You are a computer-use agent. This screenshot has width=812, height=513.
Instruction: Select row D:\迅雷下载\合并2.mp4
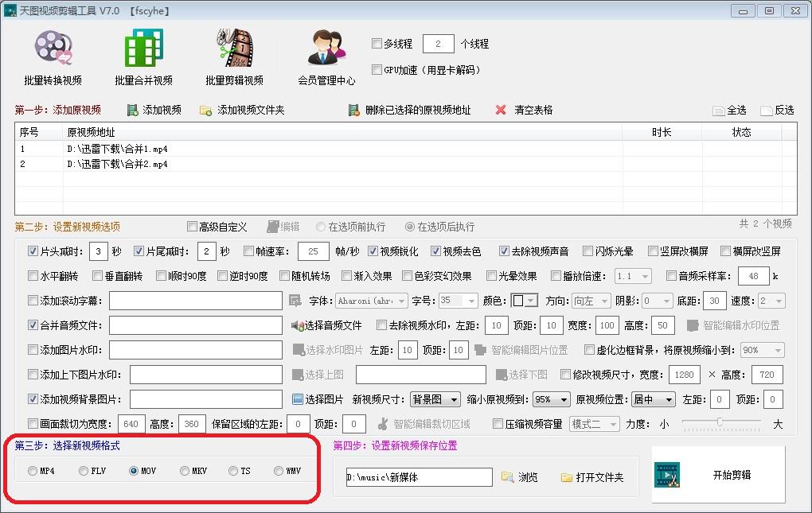click(x=405, y=164)
